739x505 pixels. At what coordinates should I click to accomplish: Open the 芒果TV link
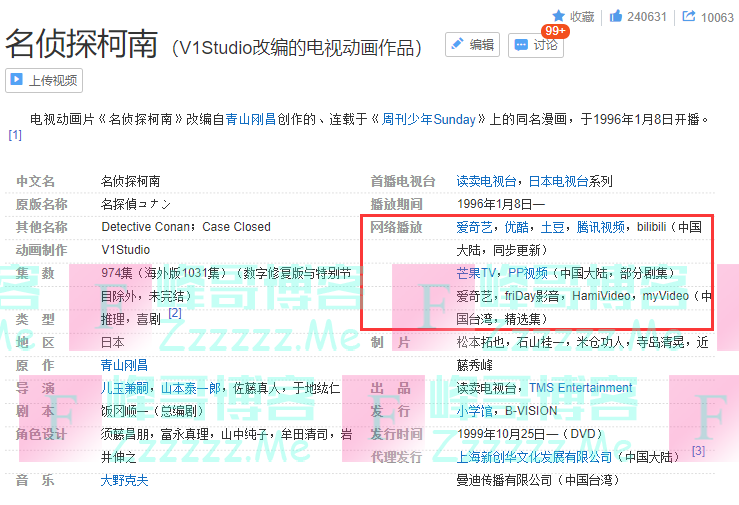(476, 273)
